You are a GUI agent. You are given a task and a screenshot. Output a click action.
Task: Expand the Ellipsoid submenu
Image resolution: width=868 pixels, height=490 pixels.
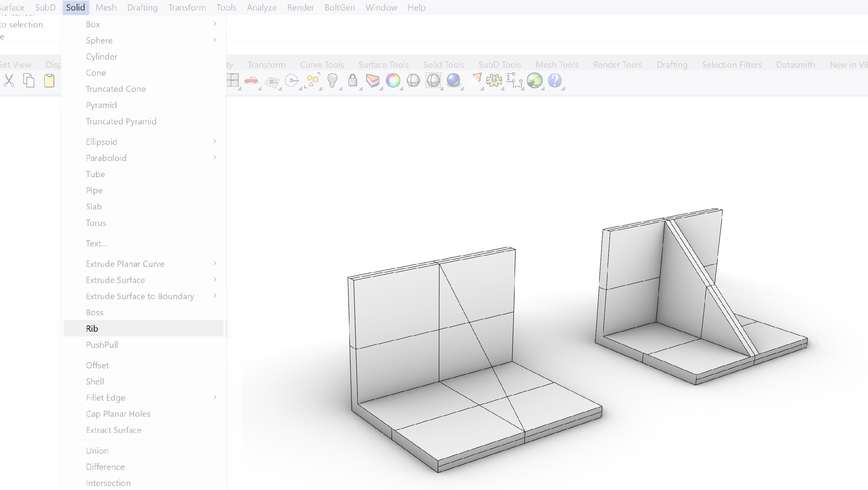tap(215, 141)
